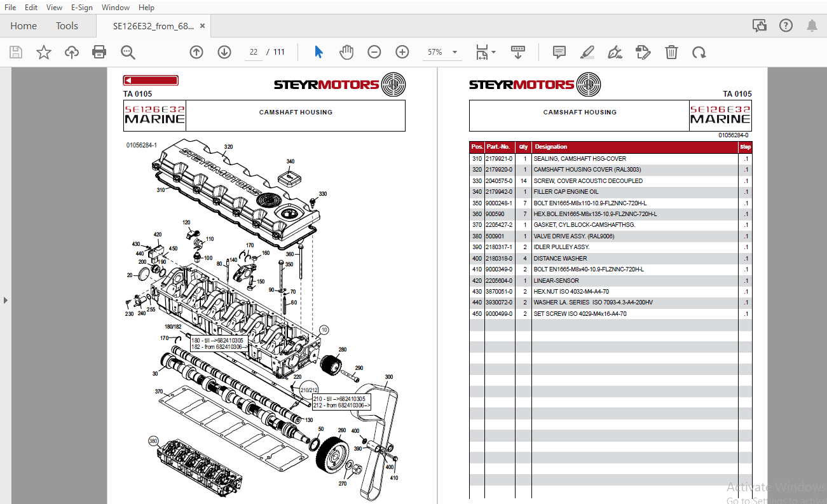Screen dimensions: 827x504
Task: Click the Designation column header
Action: click(551, 147)
